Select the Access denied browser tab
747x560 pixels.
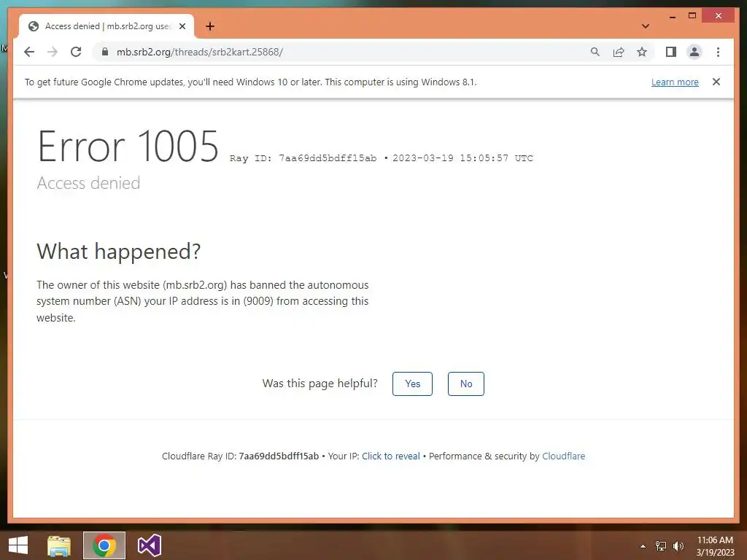pyautogui.click(x=107, y=26)
